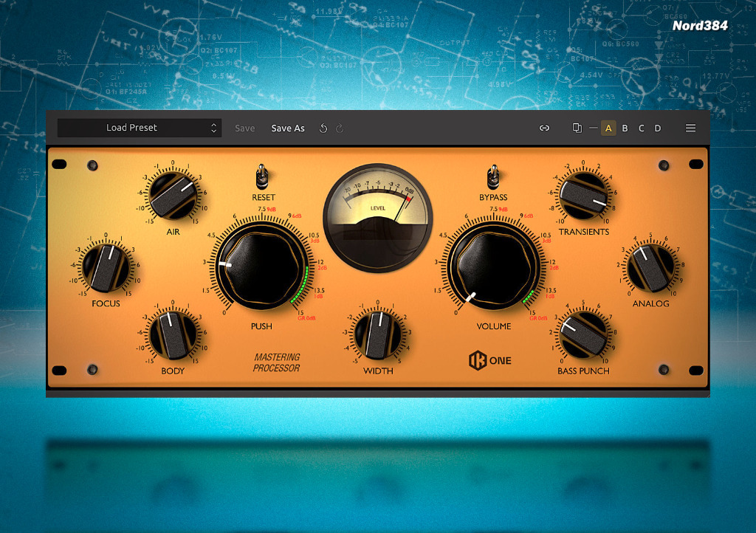Switch to preset slot C

tap(642, 128)
